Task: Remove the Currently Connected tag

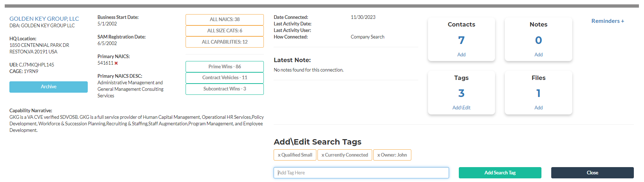Action: click(323, 155)
